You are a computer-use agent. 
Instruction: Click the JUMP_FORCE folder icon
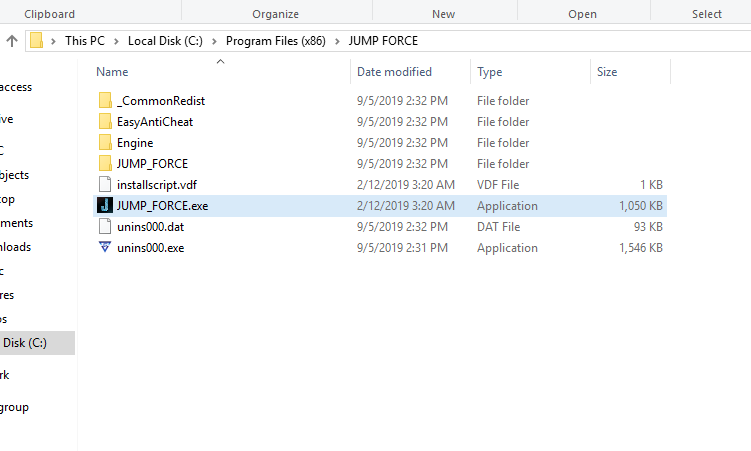(105, 164)
